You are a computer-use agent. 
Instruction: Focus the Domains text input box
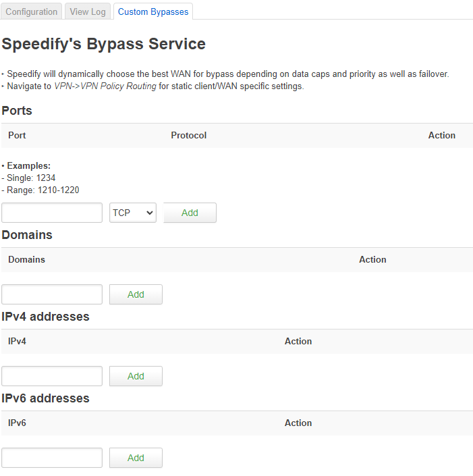(x=52, y=294)
